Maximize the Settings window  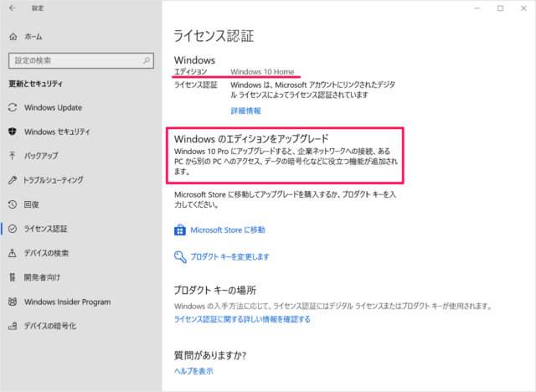tap(501, 8)
